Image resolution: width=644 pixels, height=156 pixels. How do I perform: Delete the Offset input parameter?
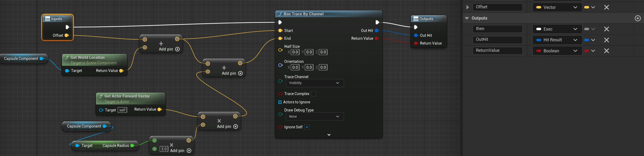coord(606,7)
